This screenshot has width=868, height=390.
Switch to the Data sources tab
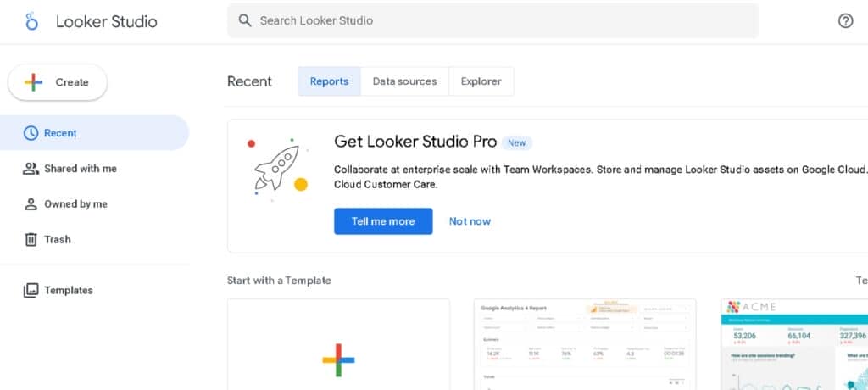[x=404, y=81]
